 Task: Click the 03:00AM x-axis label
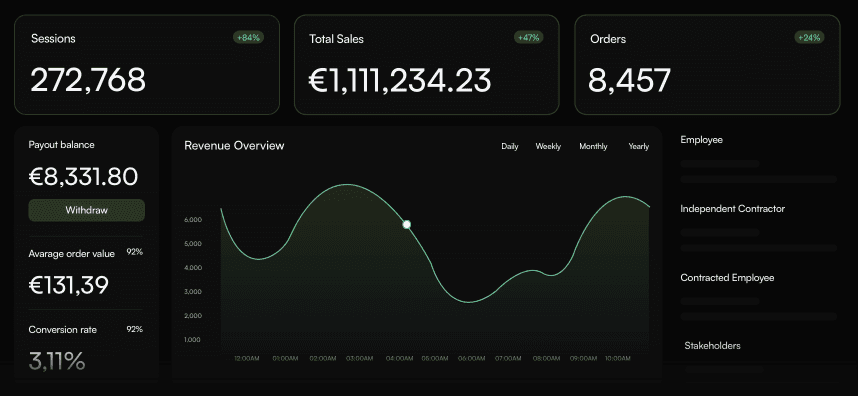click(360, 359)
